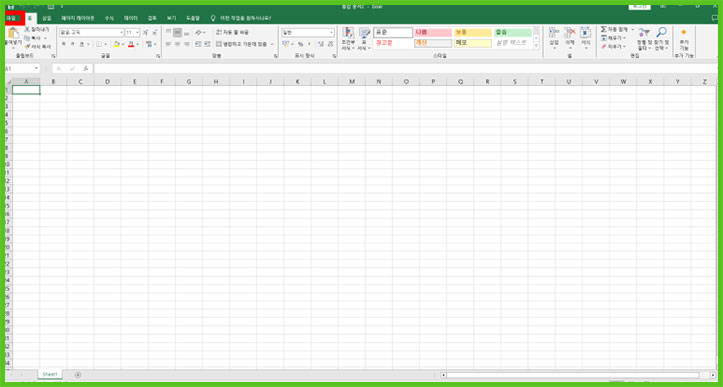Toggle bold formatting
Screen dimensions: 723x387
click(x=64, y=44)
